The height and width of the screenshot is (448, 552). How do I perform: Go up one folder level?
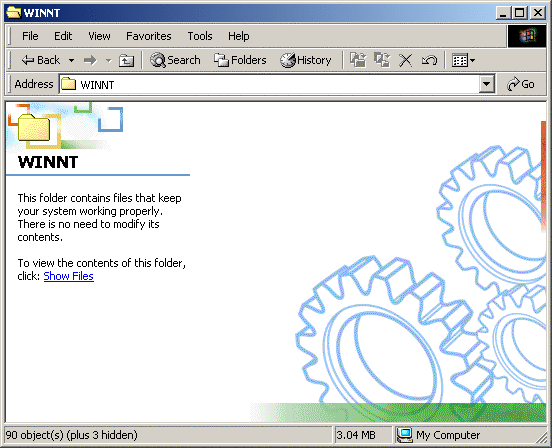[x=126, y=61]
